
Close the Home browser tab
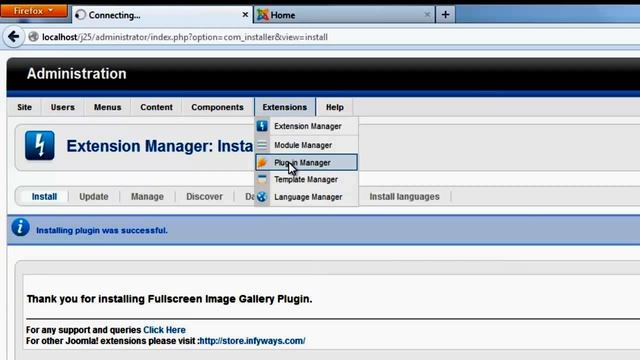point(427,15)
